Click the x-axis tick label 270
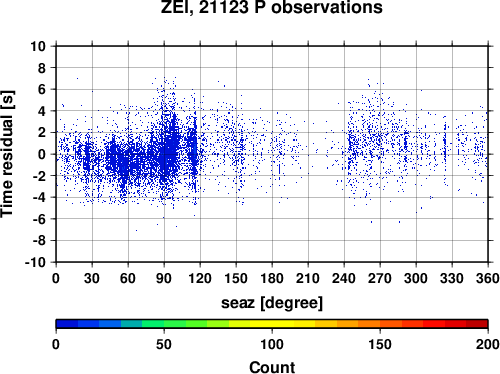 coord(380,278)
